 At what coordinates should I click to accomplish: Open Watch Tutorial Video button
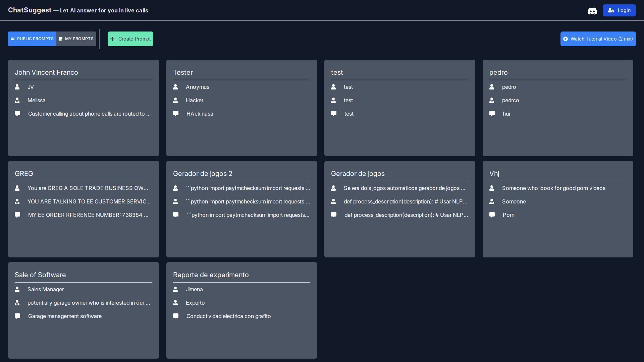point(598,39)
